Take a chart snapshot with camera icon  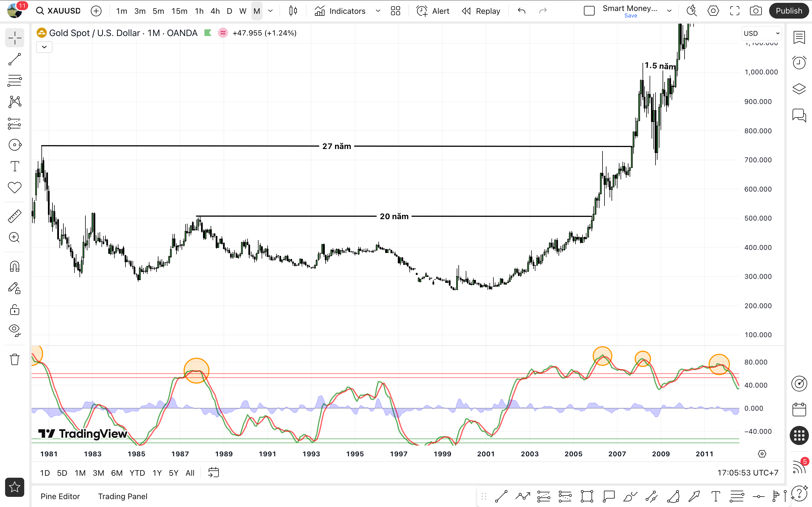(756, 11)
